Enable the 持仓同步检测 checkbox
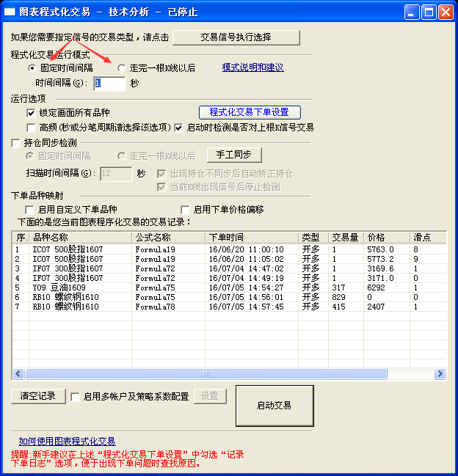The image size is (458, 476). 15,143
